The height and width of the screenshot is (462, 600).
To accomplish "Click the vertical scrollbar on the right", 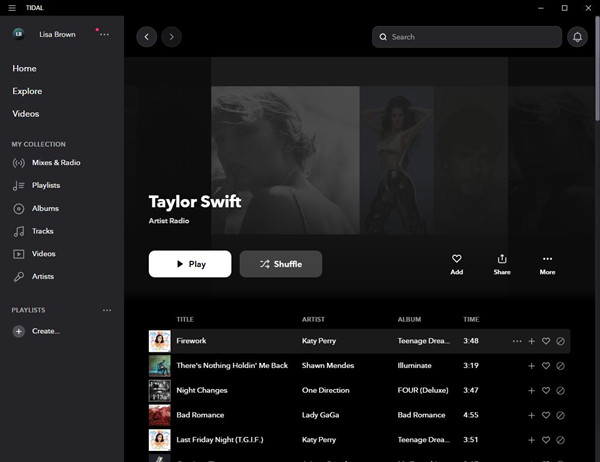I will [x=597, y=69].
